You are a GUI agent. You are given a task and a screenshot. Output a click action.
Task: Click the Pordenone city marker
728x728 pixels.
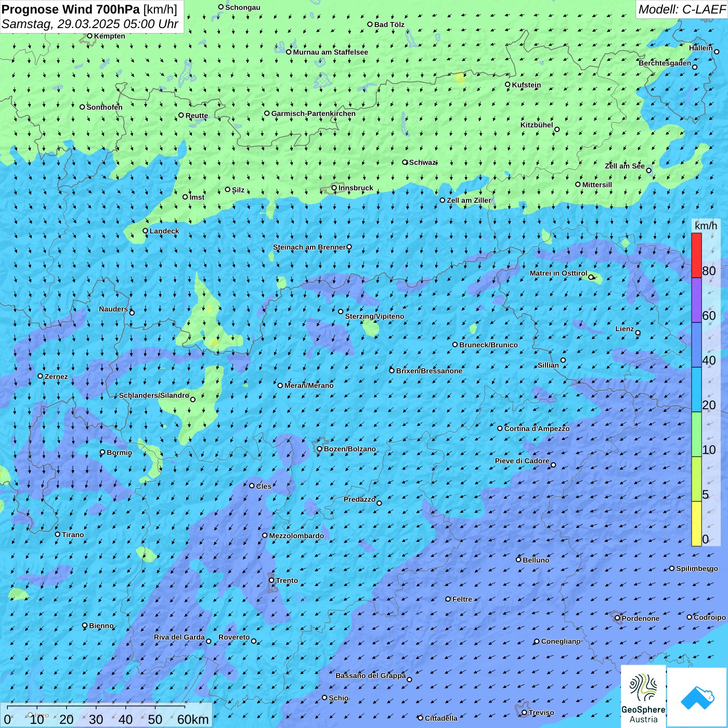coord(617,618)
